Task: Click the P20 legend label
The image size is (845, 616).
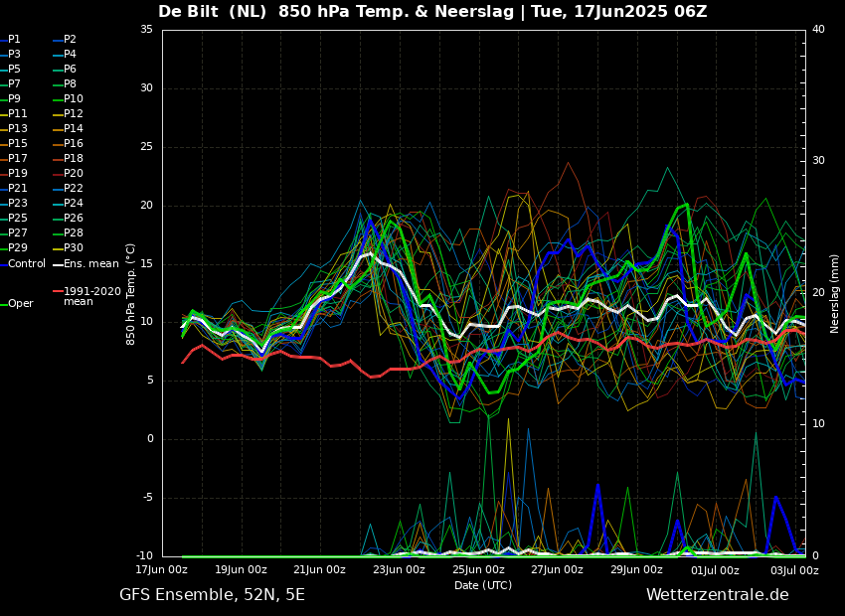Action: click(74, 174)
